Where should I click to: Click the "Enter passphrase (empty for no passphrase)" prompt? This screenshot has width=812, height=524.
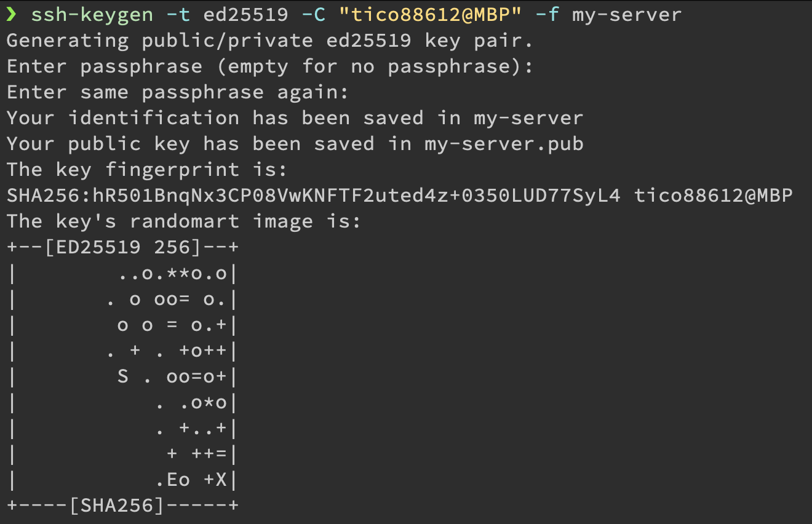point(270,66)
